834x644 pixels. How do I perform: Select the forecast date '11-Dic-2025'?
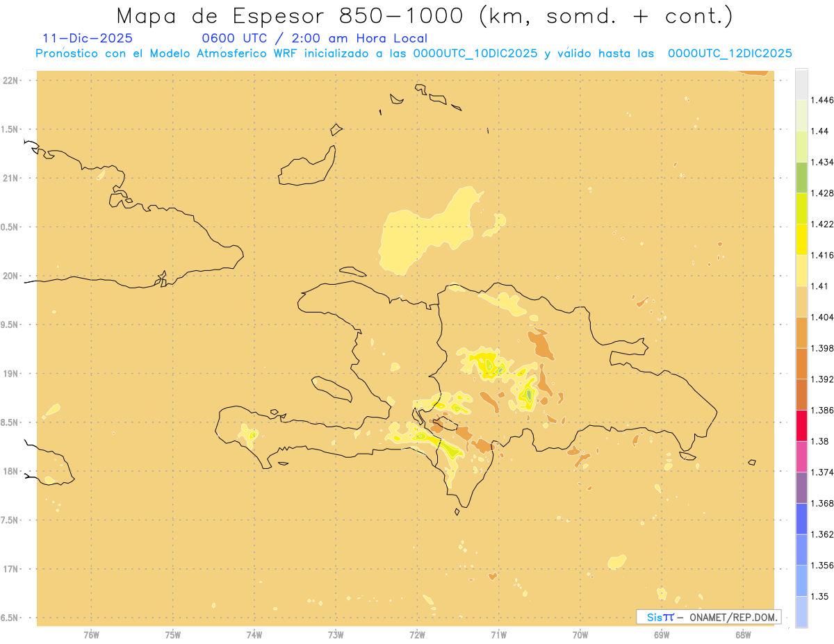coord(88,39)
